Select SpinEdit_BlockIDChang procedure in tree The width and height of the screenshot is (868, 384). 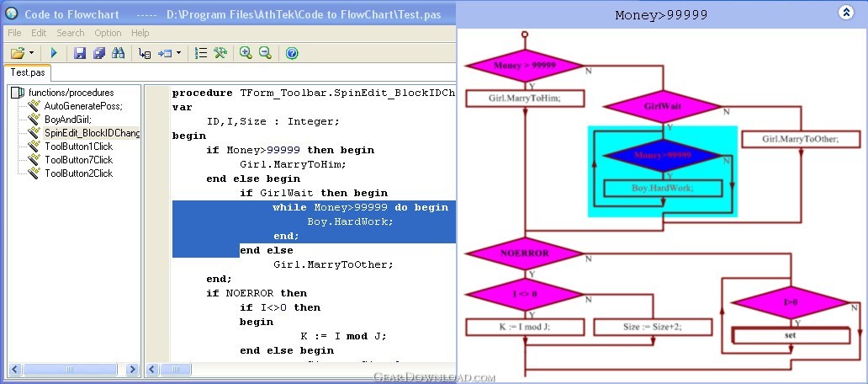92,133
